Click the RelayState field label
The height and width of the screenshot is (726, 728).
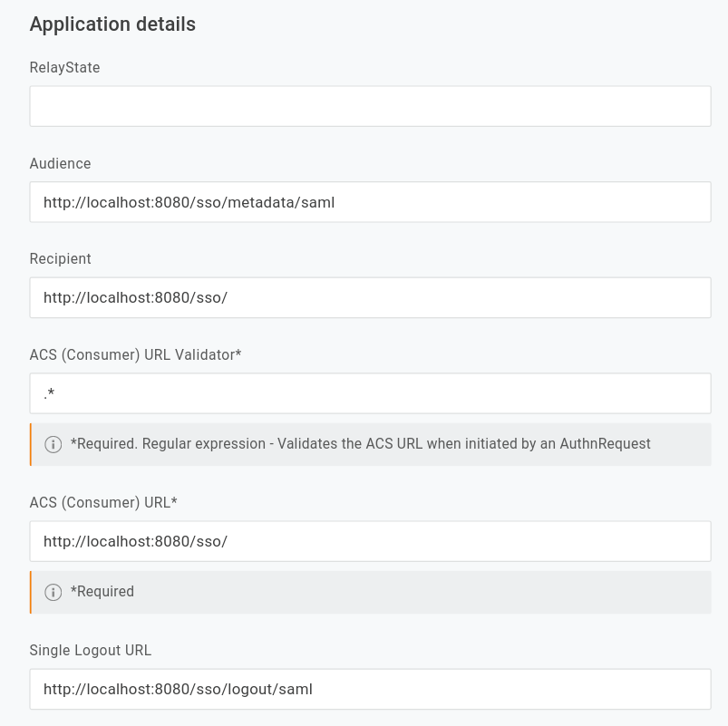coord(64,68)
